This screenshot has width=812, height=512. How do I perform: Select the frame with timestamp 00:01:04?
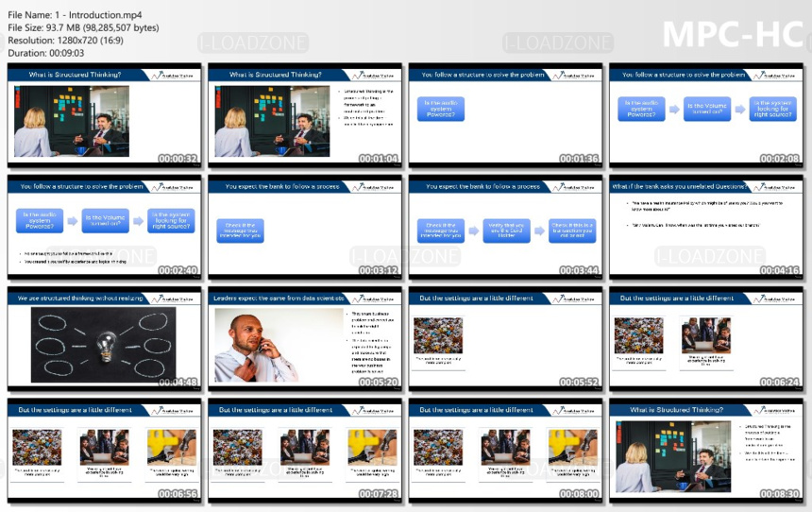tap(304, 116)
